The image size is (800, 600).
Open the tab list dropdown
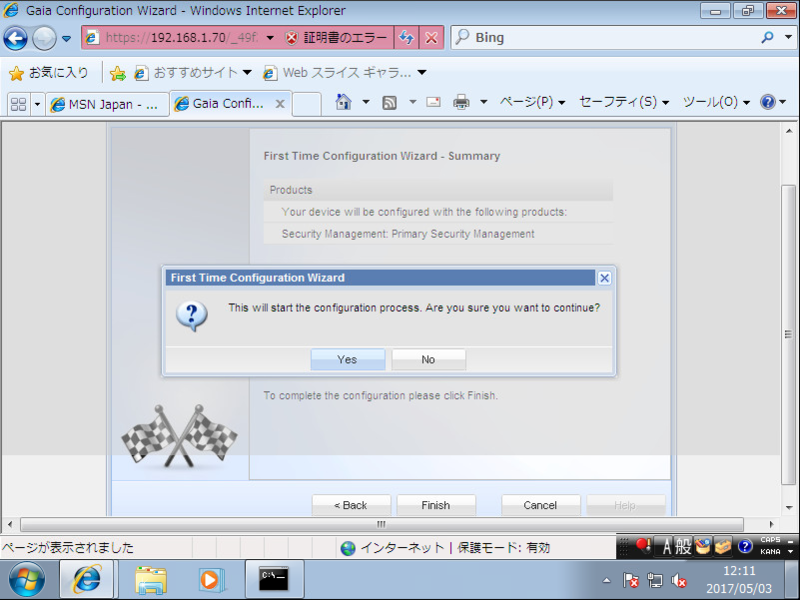[37, 104]
